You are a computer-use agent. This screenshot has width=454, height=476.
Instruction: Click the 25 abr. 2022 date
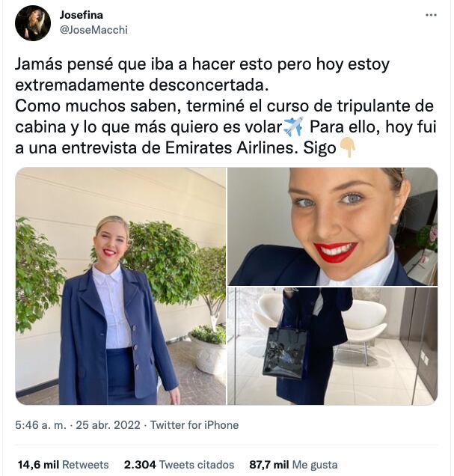(x=108, y=425)
